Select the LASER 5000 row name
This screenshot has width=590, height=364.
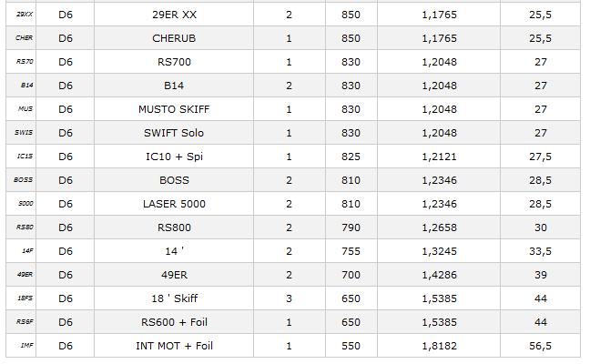174,204
